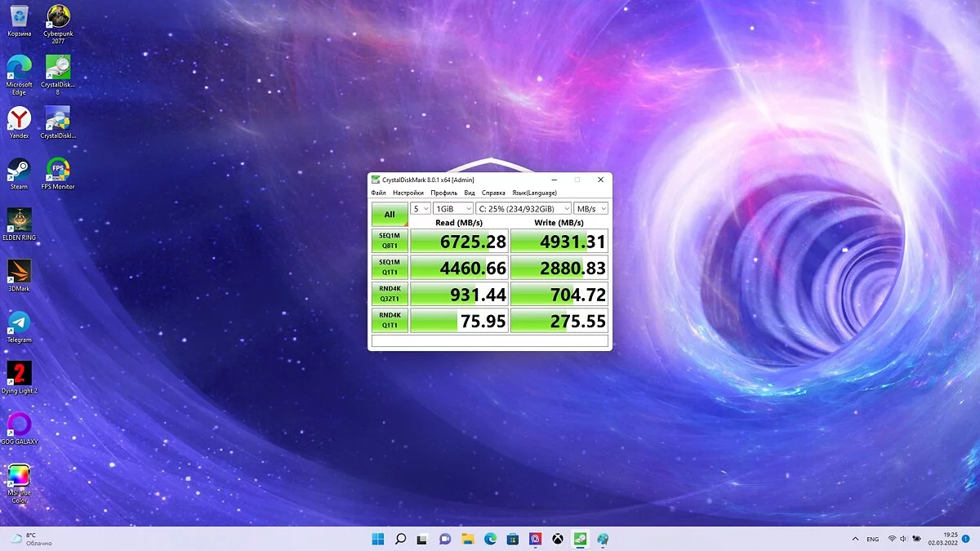Open the MB/s unit dropdown
The height and width of the screenshot is (551, 980).
click(x=590, y=208)
